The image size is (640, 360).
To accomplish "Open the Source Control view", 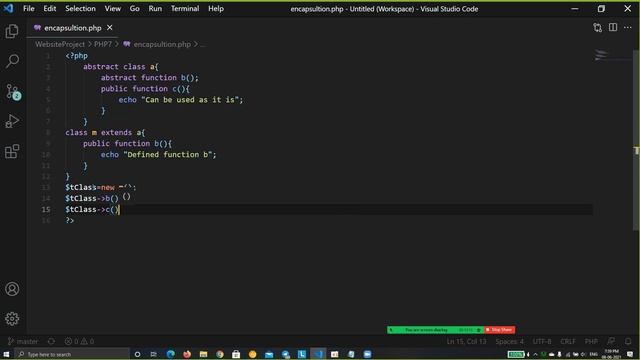I will click(x=13, y=92).
